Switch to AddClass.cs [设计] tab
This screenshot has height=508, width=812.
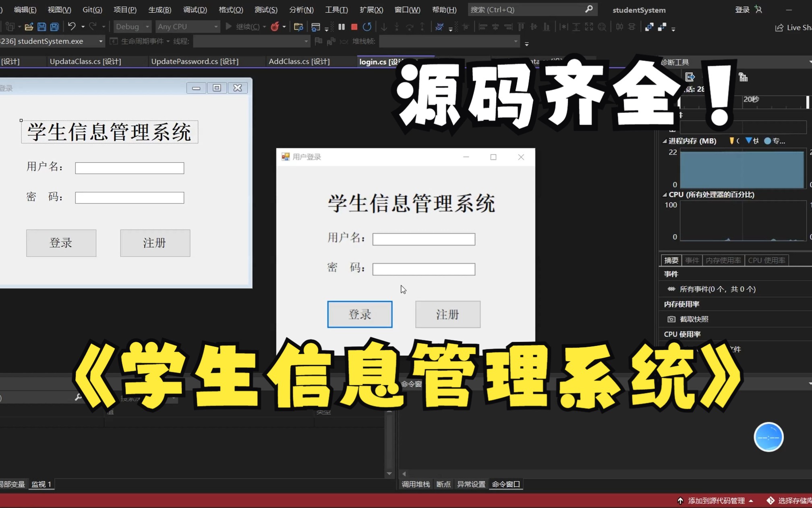[x=299, y=61]
